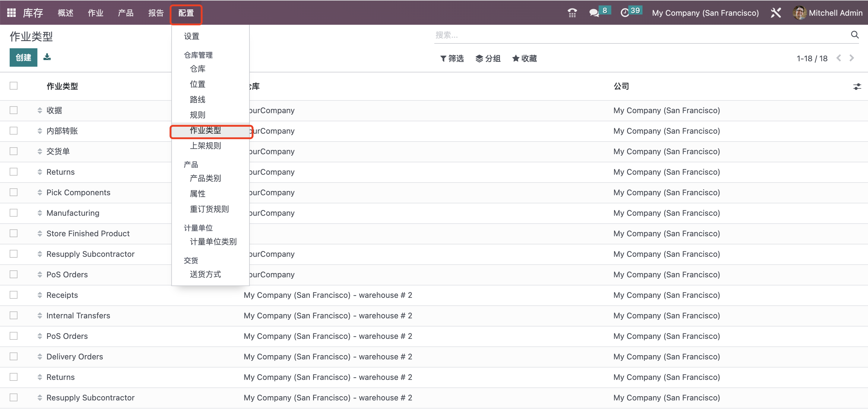Open the optional columns settings icon

click(x=857, y=87)
